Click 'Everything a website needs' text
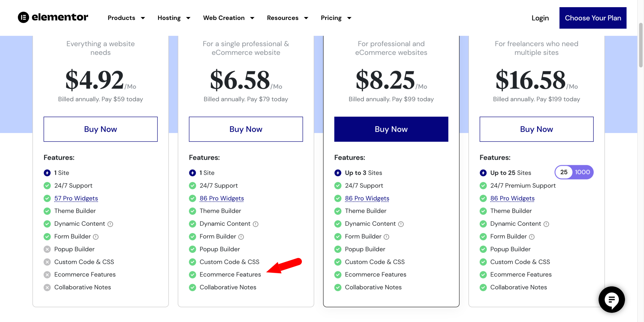The height and width of the screenshot is (322, 644). pyautogui.click(x=101, y=48)
